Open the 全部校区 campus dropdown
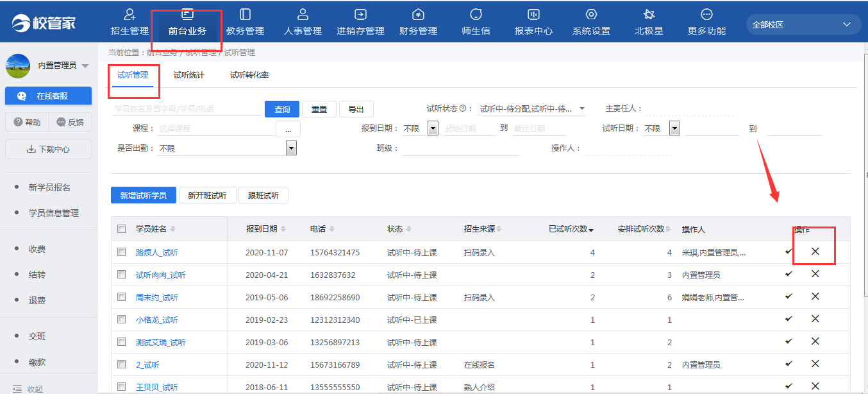The height and width of the screenshot is (394, 868). point(803,24)
